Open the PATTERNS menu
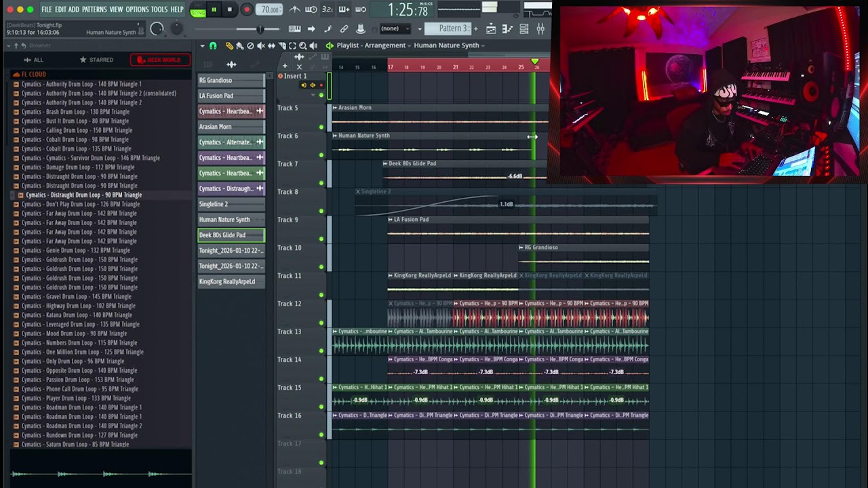868x488 pixels. tap(94, 9)
